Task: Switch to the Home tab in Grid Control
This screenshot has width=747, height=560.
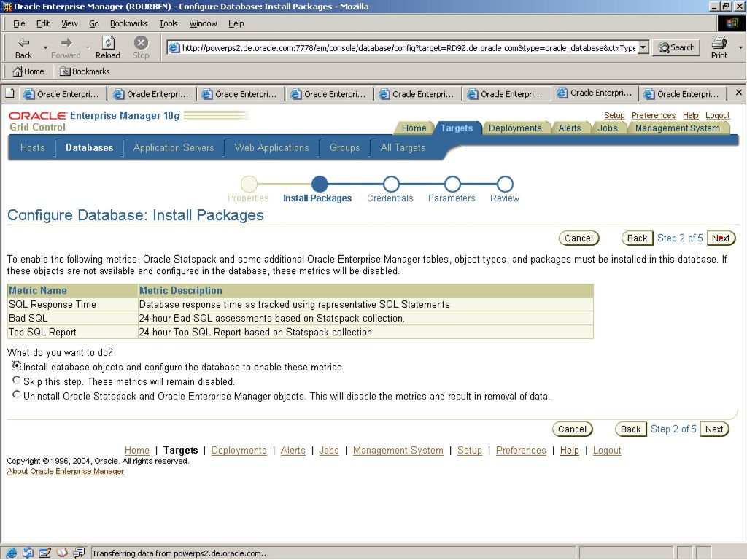Action: coord(414,128)
